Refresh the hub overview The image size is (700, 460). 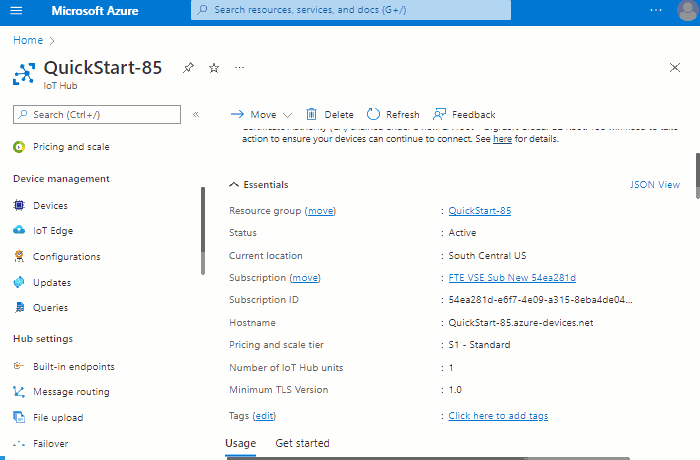pos(393,115)
